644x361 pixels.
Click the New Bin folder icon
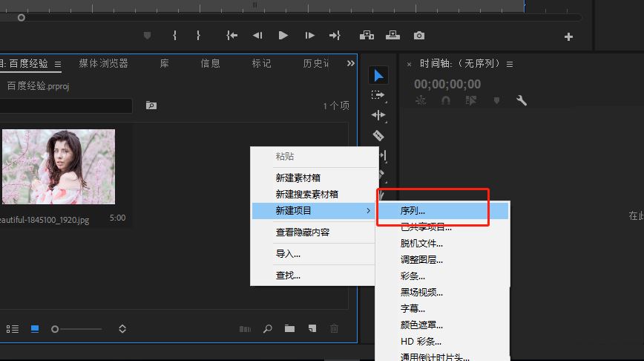290,328
